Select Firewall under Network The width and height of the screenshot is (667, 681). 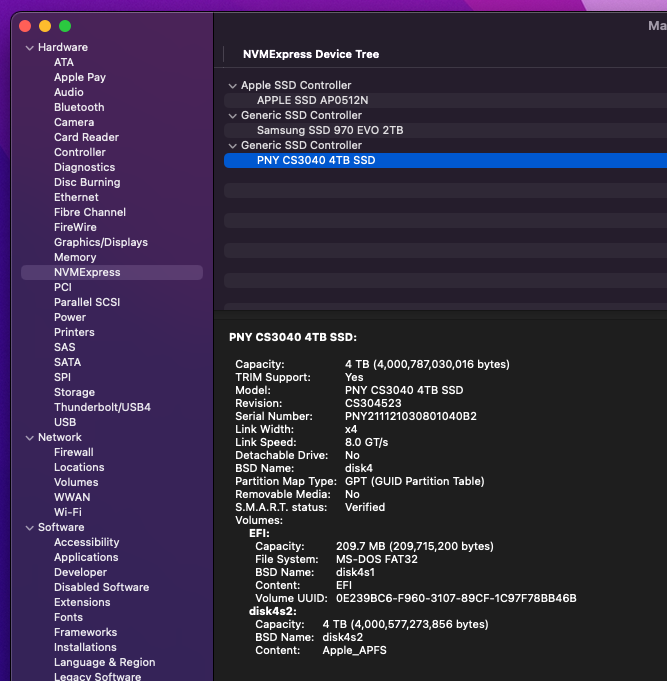74,452
